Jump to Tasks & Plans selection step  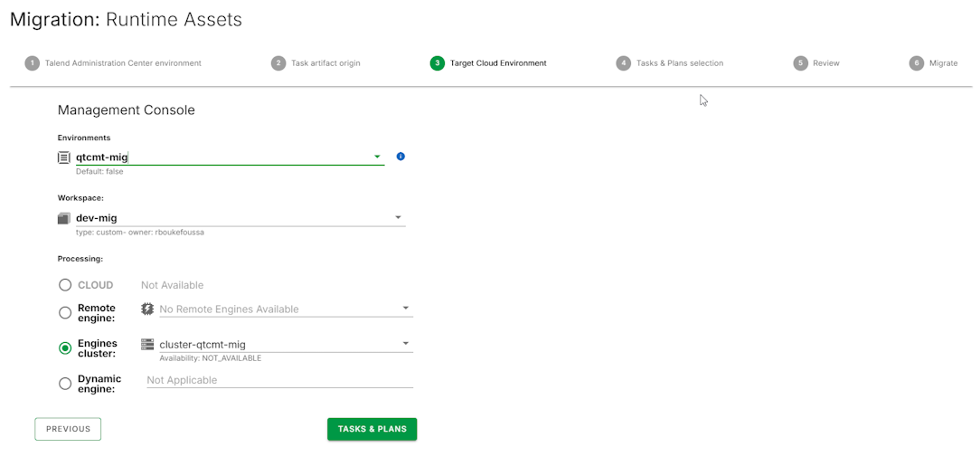(x=678, y=63)
